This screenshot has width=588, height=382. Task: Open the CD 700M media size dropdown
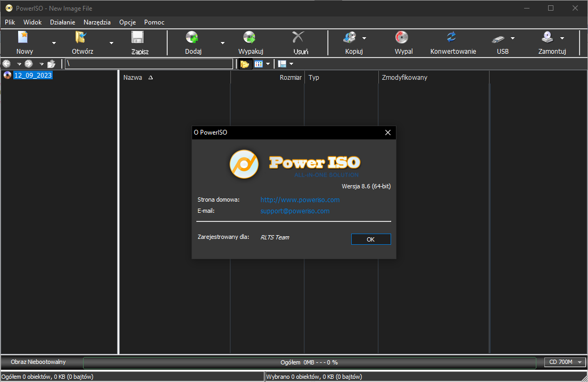(565, 362)
